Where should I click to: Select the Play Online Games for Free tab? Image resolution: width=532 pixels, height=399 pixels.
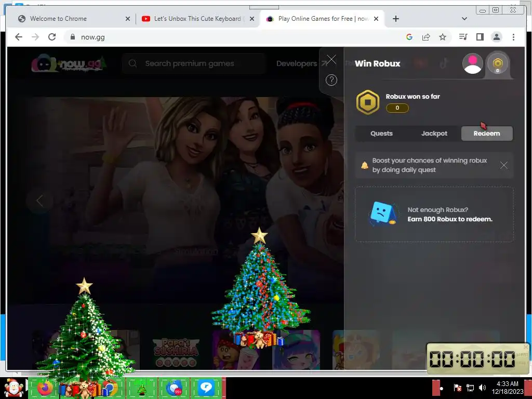(x=322, y=19)
